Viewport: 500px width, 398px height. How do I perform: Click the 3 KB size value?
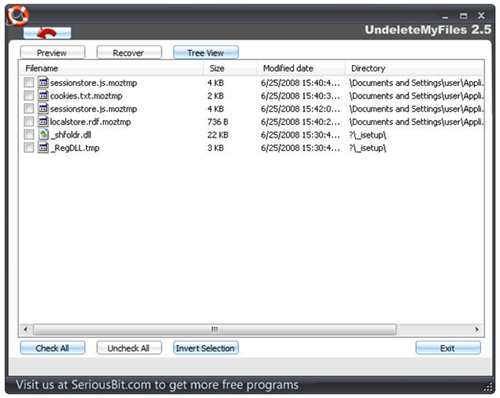coord(215,148)
